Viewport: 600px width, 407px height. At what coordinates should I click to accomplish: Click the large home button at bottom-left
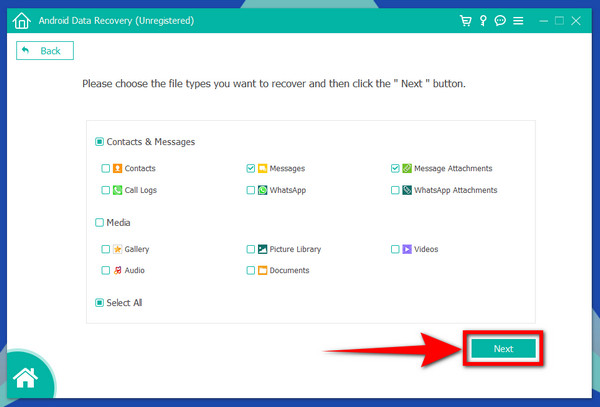tap(25, 380)
